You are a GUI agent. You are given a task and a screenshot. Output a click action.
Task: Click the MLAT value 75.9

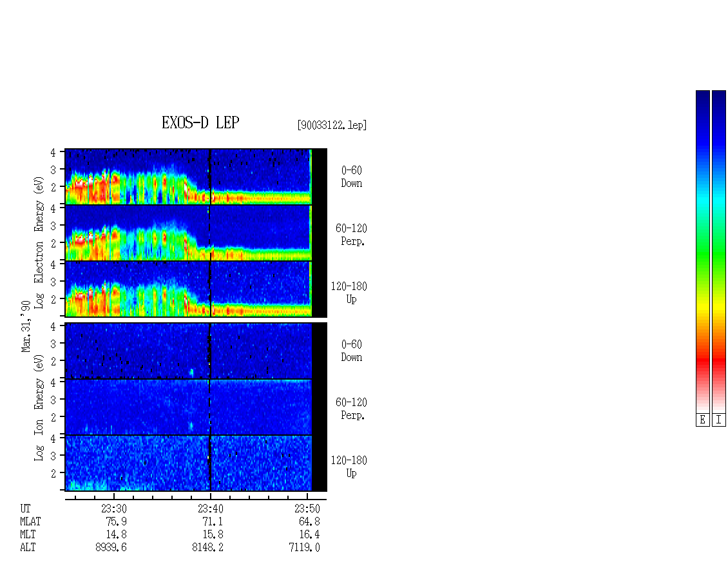click(x=117, y=521)
